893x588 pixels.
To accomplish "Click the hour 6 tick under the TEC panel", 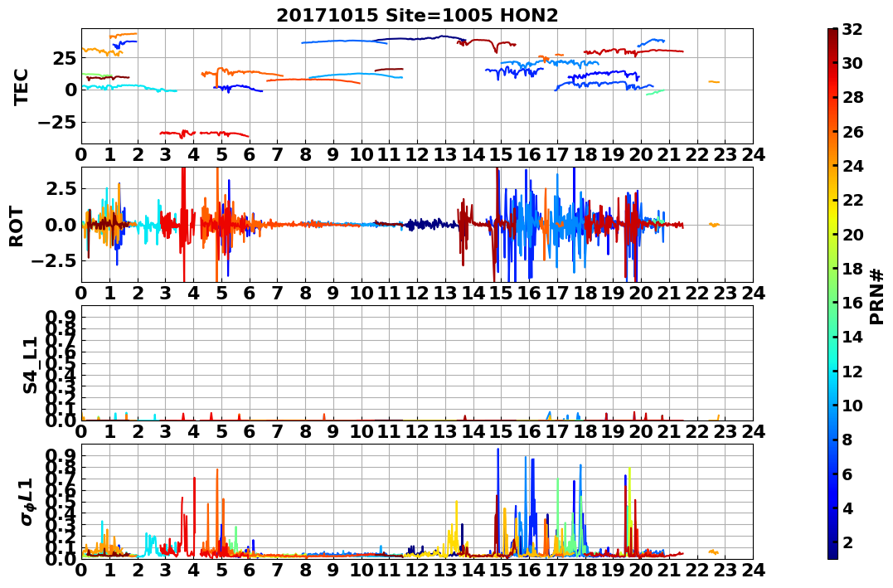I will (249, 154).
